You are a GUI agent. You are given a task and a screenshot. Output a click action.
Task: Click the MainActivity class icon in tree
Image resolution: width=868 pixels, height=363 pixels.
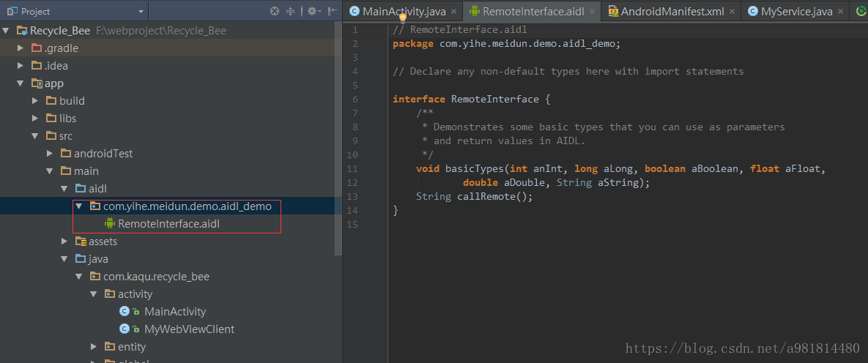[x=125, y=312]
